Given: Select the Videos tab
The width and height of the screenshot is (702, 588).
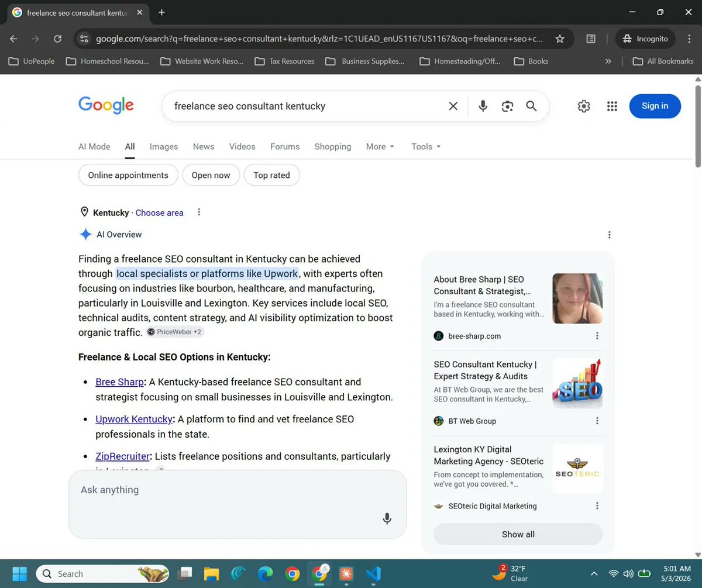Looking at the screenshot, I should point(242,147).
